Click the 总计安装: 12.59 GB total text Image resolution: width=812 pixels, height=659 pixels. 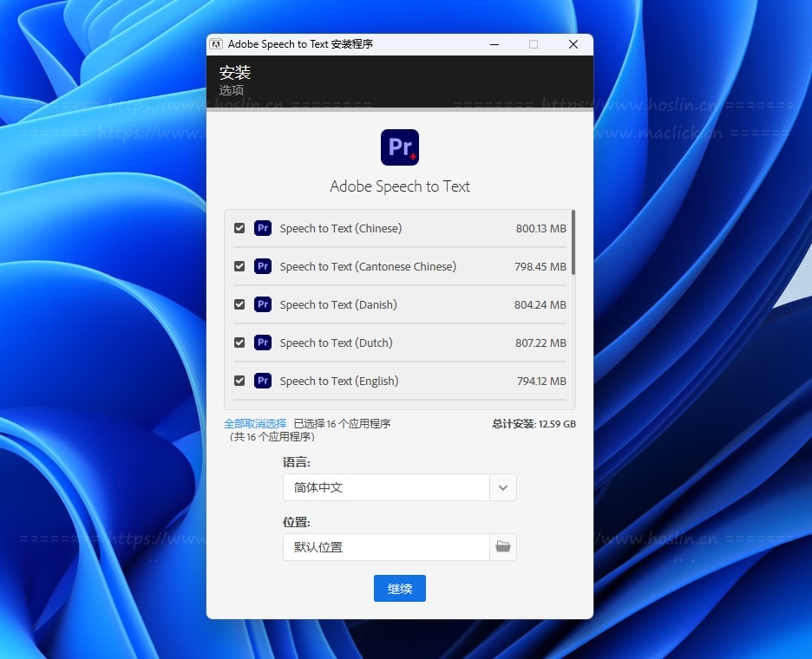pos(534,424)
